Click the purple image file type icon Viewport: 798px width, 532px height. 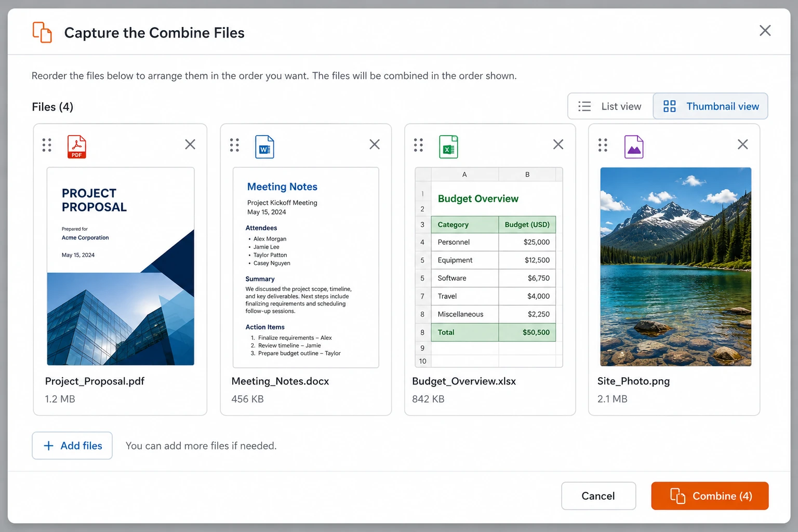634,147
